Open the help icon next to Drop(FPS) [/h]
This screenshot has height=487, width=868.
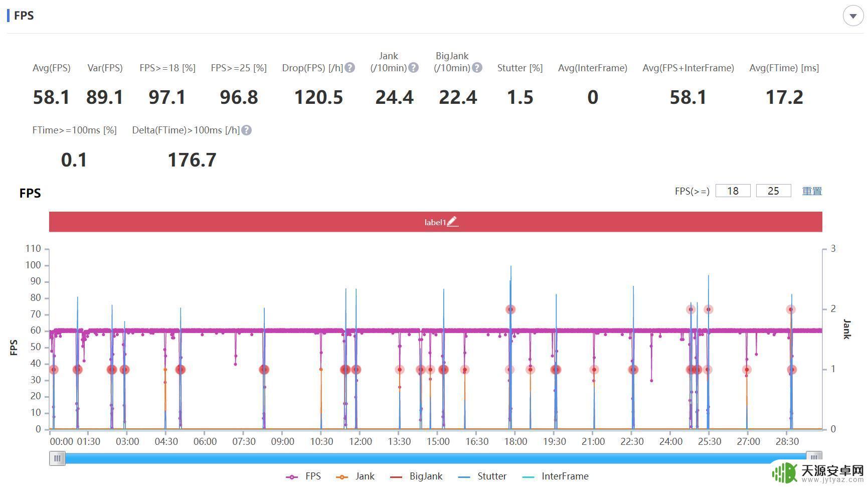(350, 68)
